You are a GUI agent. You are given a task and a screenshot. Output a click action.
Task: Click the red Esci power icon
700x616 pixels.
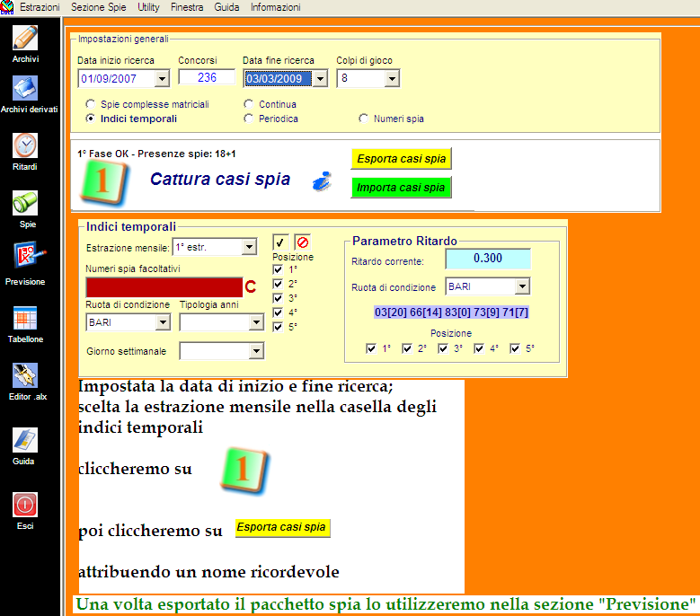pos(25,505)
